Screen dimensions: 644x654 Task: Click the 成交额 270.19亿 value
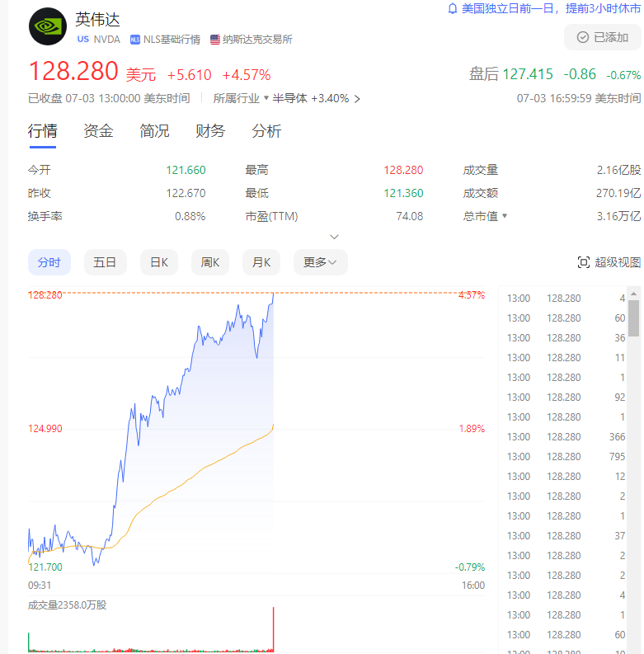[618, 193]
